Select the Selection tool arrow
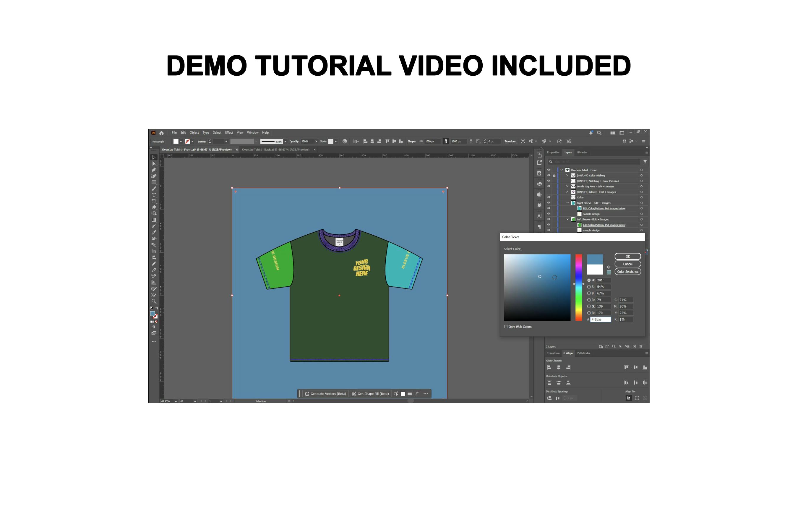 (x=154, y=157)
